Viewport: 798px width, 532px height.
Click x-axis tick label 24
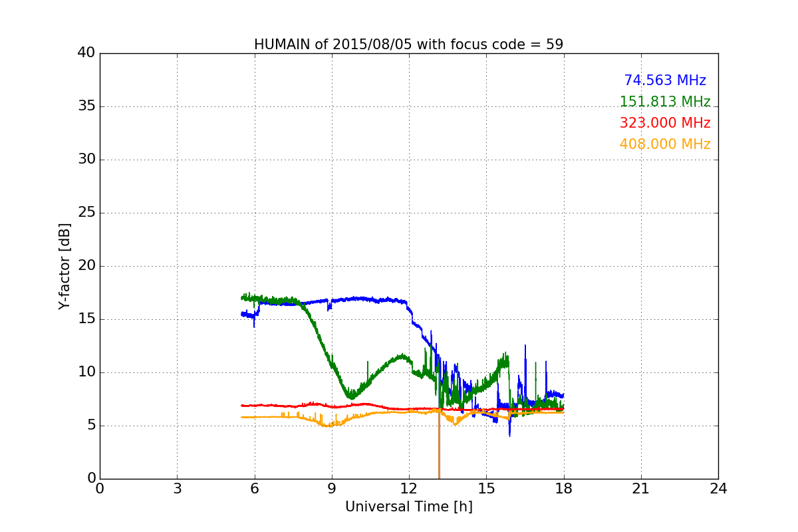(x=718, y=489)
